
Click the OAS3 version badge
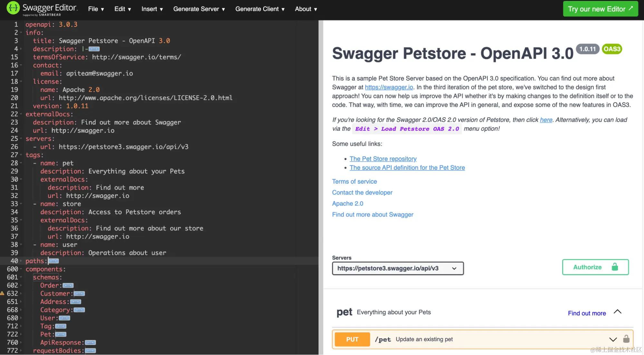(611, 49)
